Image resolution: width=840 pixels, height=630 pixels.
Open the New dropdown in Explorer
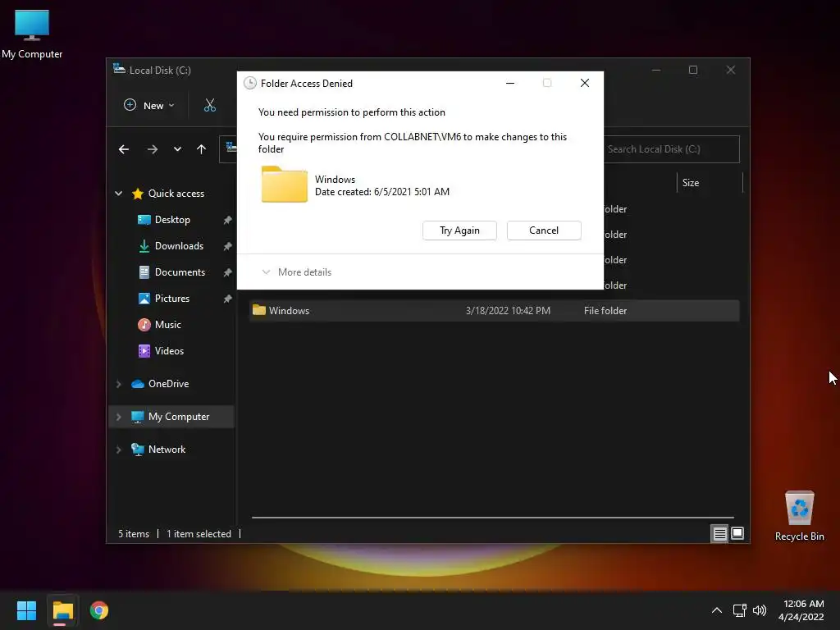click(149, 106)
